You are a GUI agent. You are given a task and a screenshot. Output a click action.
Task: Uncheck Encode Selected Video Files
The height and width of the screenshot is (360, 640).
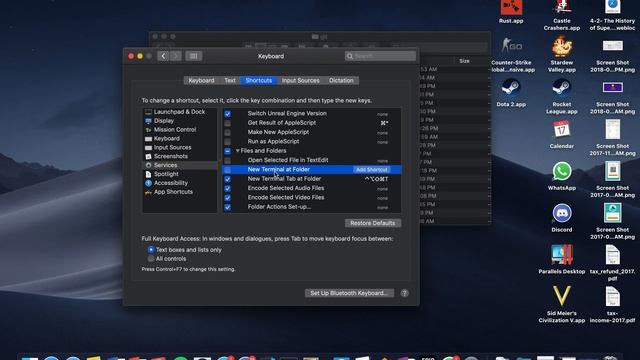(x=227, y=198)
